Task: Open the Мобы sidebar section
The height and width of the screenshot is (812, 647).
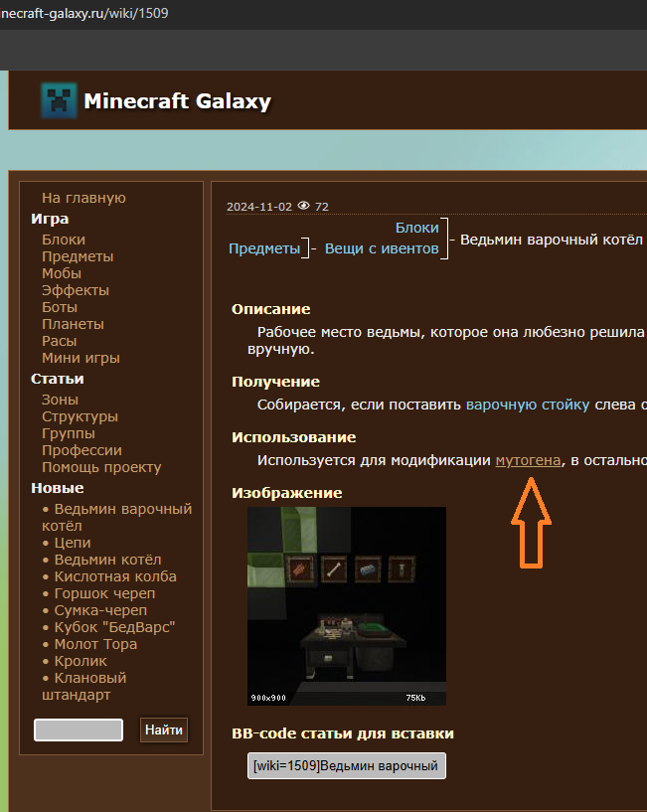Action: click(x=62, y=273)
